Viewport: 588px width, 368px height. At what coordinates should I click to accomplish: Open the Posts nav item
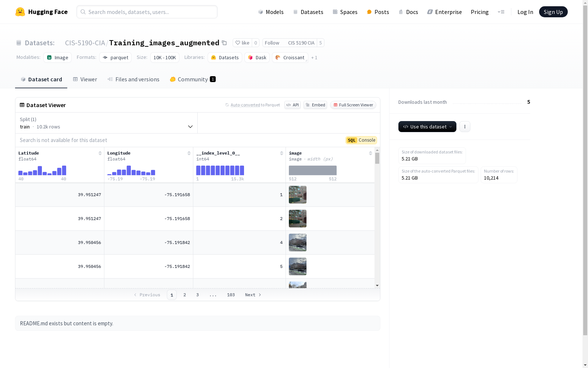[378, 12]
